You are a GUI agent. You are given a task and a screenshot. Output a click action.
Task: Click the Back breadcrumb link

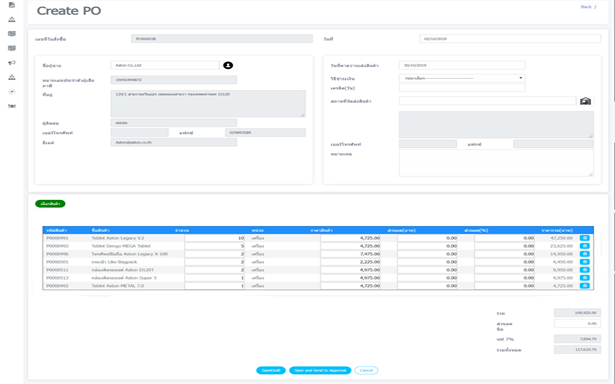pos(586,7)
